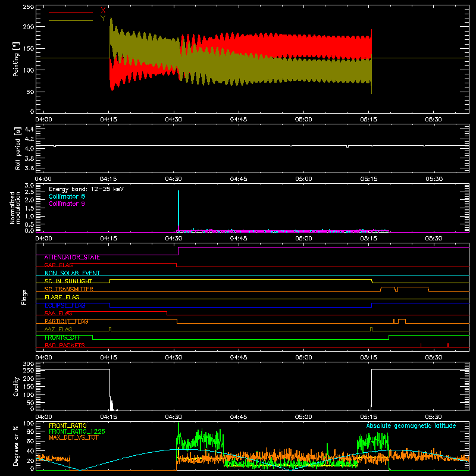The width and height of the screenshot is (476, 476).
Task: Click the "Quality" vertical axis title
Action: coord(16,386)
